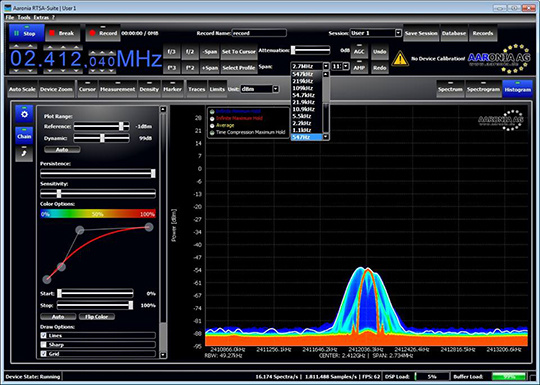Click the Set To Cursor button
The image size is (540, 385).
click(x=239, y=51)
